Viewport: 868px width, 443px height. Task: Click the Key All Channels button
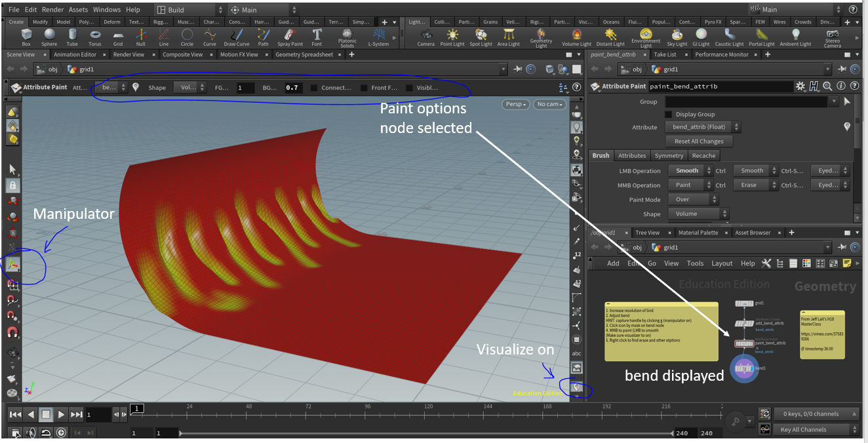click(x=817, y=430)
